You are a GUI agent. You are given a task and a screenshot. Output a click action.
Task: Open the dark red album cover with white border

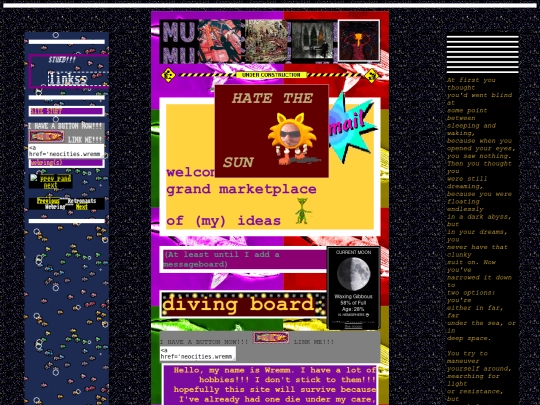coord(359,41)
